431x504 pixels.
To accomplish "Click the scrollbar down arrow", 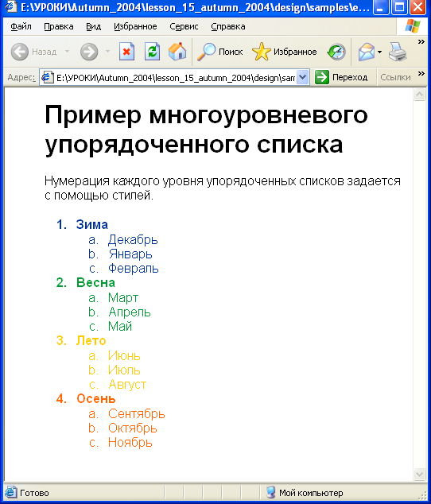I will pos(419,474).
